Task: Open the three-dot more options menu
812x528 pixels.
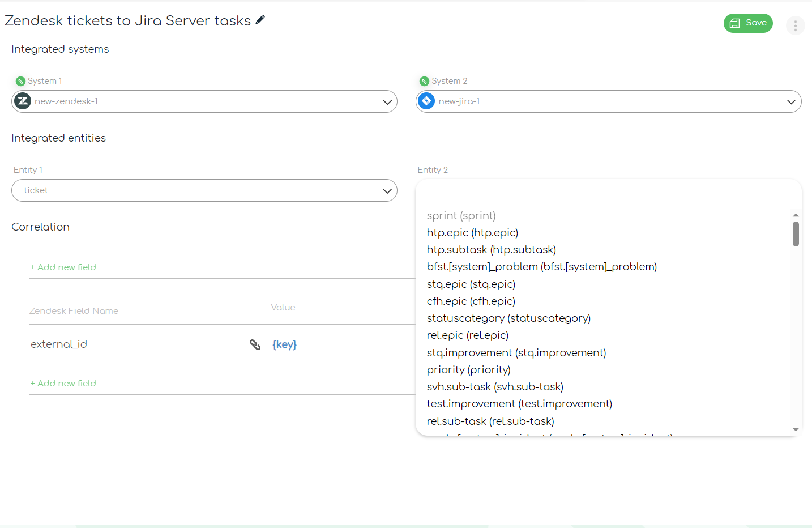Action: pos(795,25)
